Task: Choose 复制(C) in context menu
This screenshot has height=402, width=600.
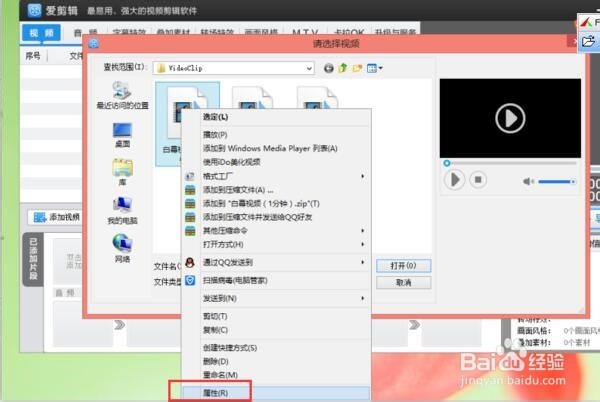Action: (x=276, y=330)
